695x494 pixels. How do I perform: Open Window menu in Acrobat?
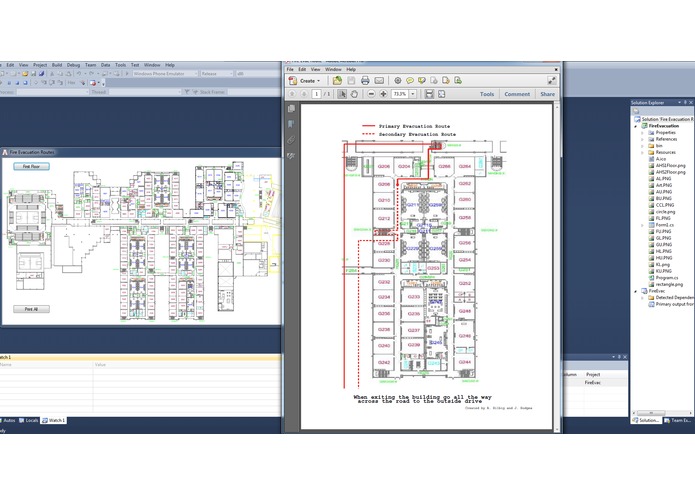point(333,70)
